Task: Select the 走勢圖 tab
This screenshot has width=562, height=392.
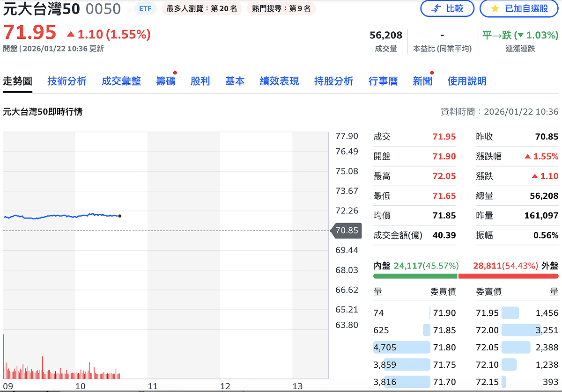Action: (17, 81)
